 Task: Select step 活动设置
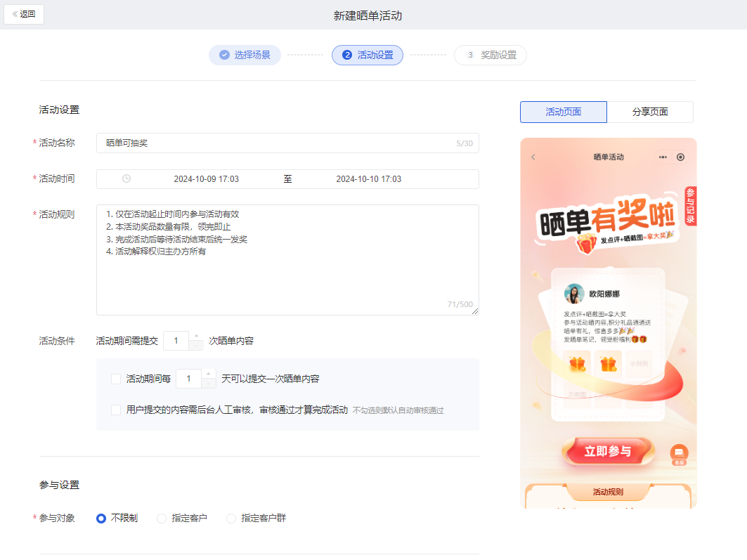click(368, 56)
